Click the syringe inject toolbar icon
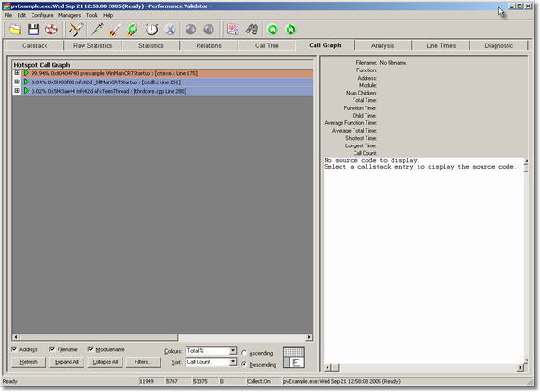 pos(97,30)
